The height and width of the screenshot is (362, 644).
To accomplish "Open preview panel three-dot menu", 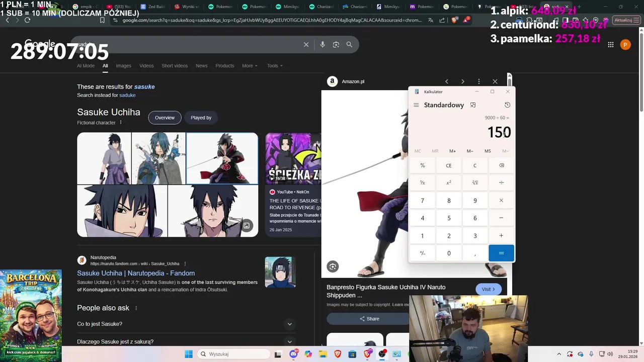I will pyautogui.click(x=479, y=81).
